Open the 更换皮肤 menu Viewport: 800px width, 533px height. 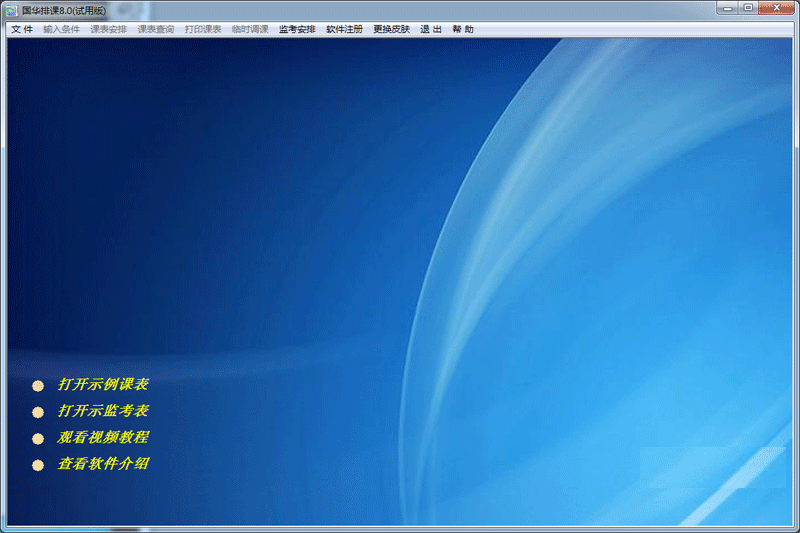(391, 29)
